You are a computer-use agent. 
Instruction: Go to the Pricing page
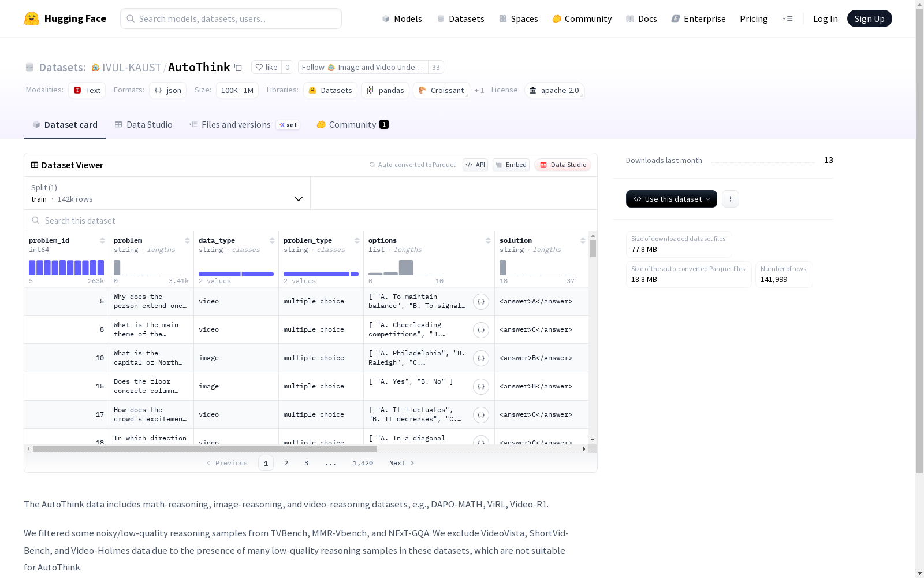click(x=754, y=18)
